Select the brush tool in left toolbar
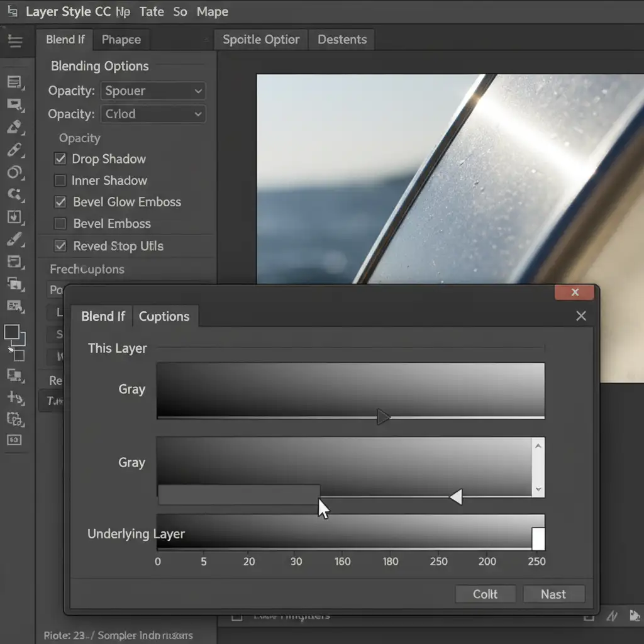The height and width of the screenshot is (644, 644). pyautogui.click(x=14, y=240)
